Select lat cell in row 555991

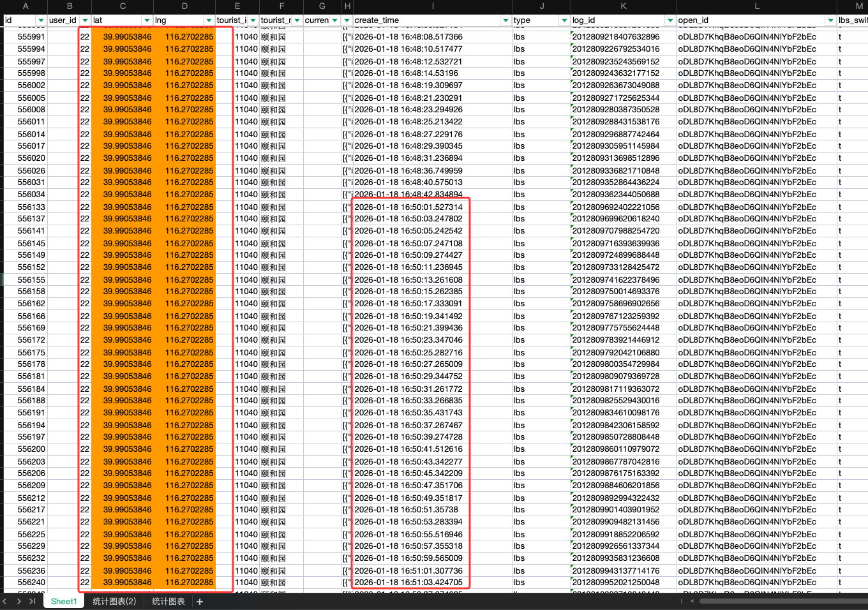pos(123,37)
